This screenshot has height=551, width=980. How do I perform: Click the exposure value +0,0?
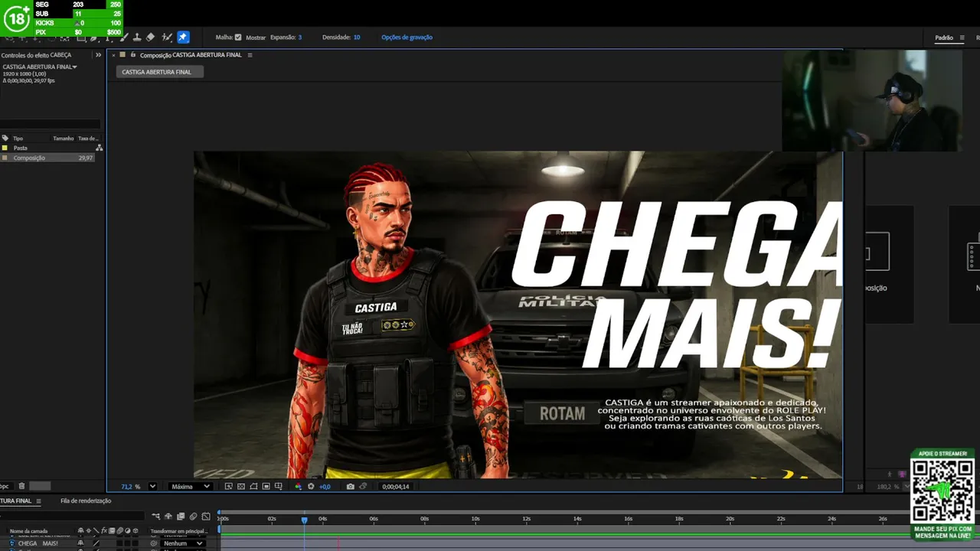(x=325, y=487)
